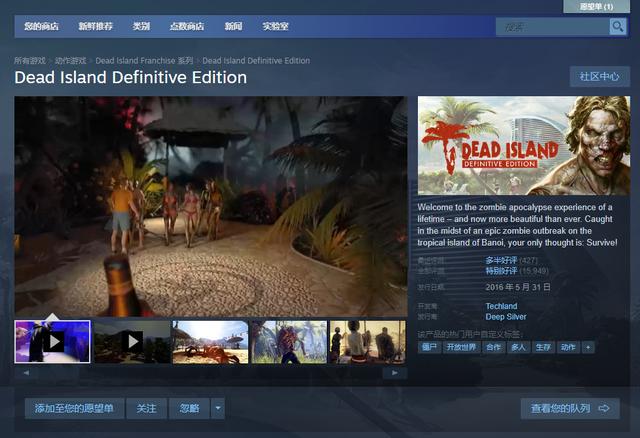Select the 僵尸 tag

[x=429, y=347]
